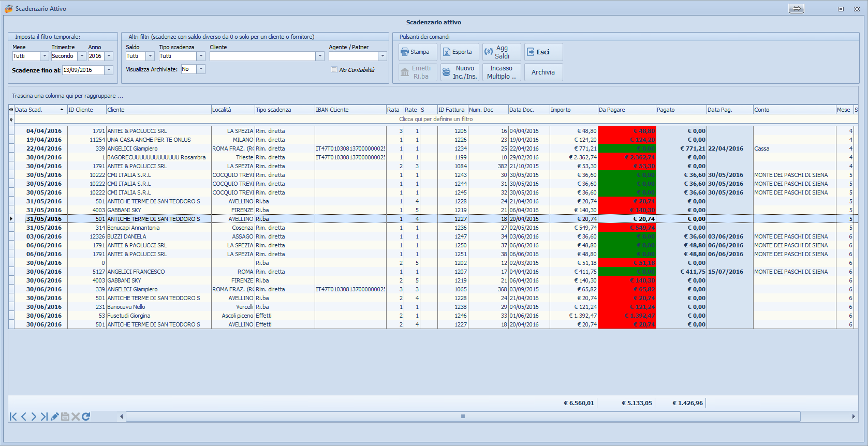Click the grey X cancel-edit icon
This screenshot has width=868, height=446.
(76, 417)
